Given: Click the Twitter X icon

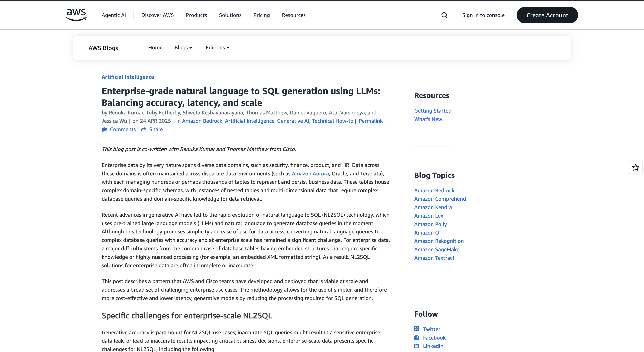Looking at the screenshot, I should pos(417,329).
